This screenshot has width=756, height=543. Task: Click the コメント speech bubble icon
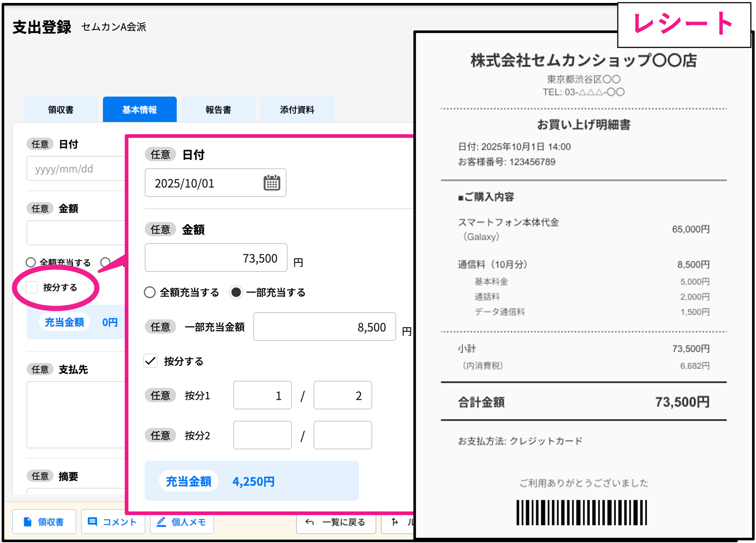tap(93, 522)
